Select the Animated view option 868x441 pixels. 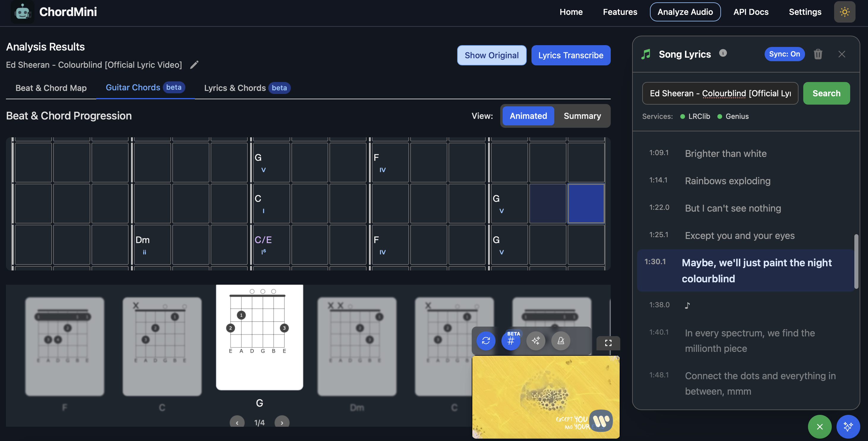(528, 116)
